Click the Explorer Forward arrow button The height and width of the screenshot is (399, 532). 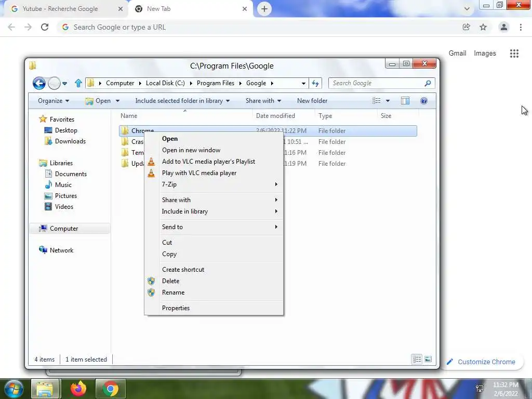54,83
